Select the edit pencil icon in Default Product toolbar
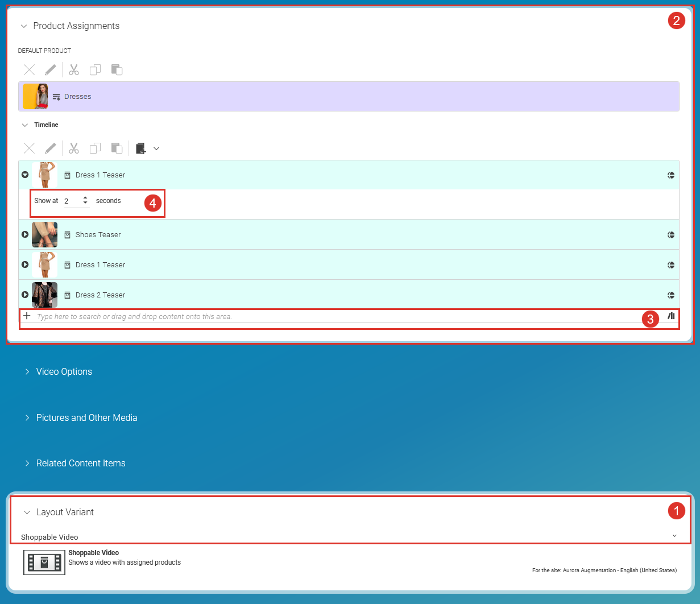The height and width of the screenshot is (604, 700). (x=51, y=69)
